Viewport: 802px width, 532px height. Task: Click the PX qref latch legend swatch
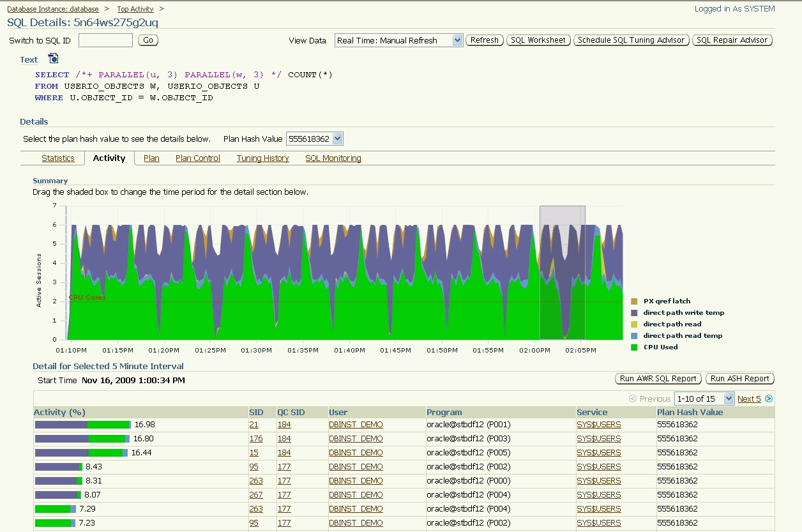[634, 301]
